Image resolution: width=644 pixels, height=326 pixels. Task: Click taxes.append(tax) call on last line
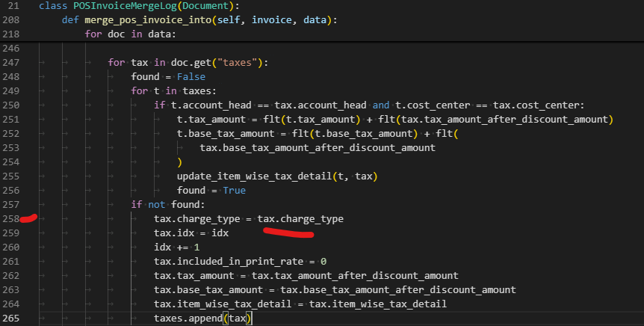pos(203,319)
